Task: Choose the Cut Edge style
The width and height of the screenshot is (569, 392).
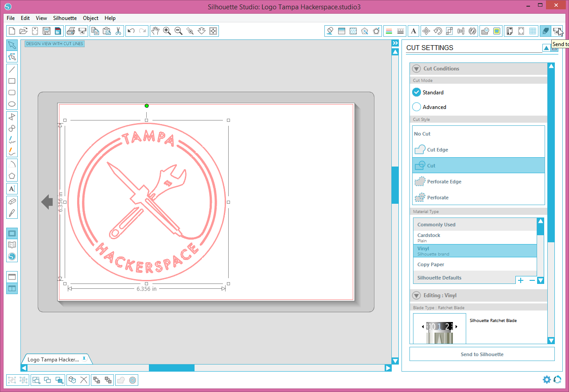Action: pos(479,150)
